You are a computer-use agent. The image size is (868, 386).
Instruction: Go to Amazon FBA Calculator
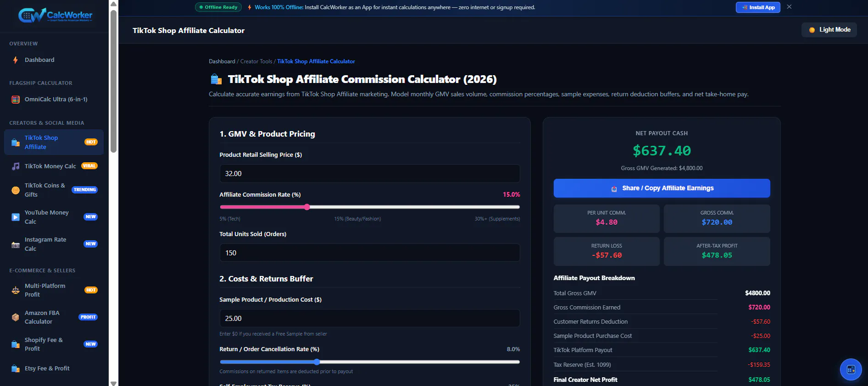click(54, 317)
